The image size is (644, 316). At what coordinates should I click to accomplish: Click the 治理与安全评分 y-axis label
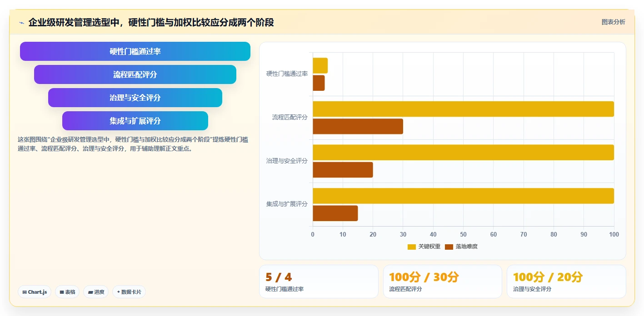(287, 161)
